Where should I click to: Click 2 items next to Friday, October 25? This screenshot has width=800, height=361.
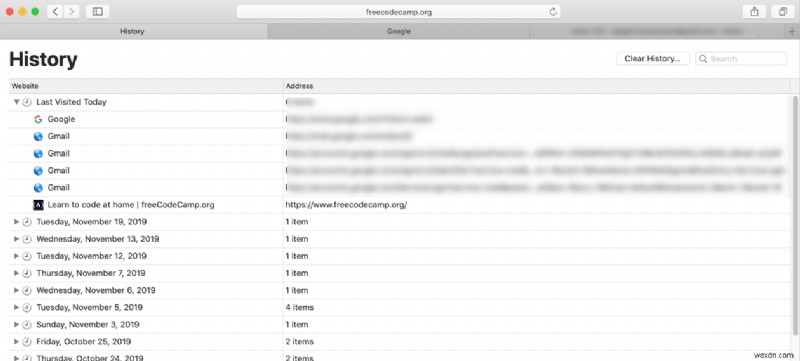[x=299, y=342]
